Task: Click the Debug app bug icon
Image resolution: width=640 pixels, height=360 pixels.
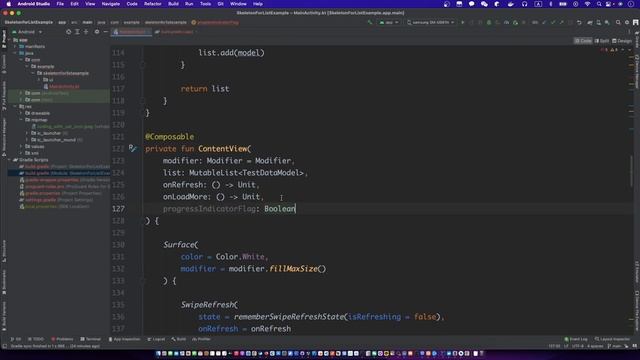Action: click(x=489, y=22)
